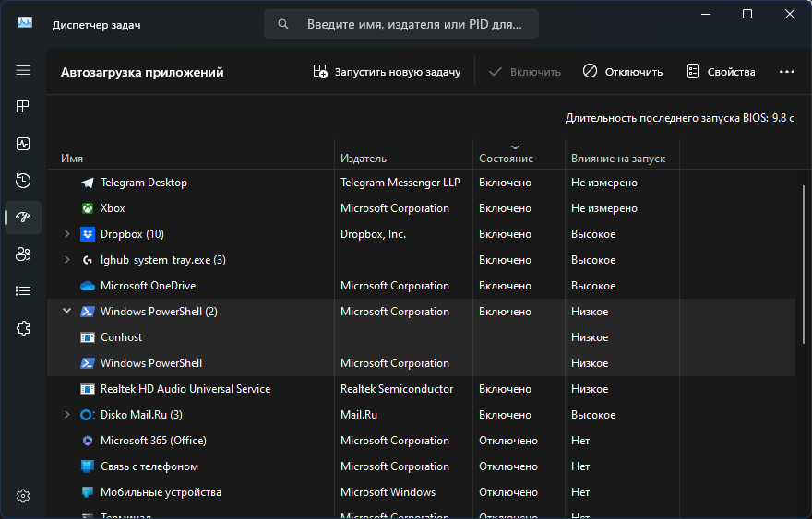
Task: Open App history page icon
Action: [x=23, y=181]
